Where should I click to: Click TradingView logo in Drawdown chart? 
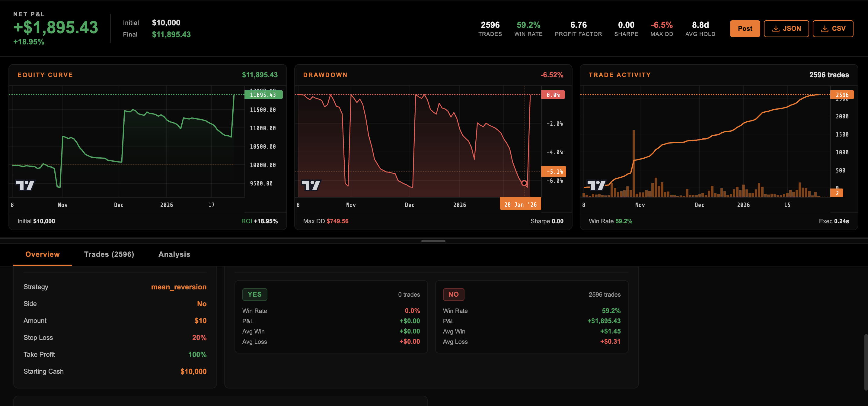pyautogui.click(x=311, y=185)
